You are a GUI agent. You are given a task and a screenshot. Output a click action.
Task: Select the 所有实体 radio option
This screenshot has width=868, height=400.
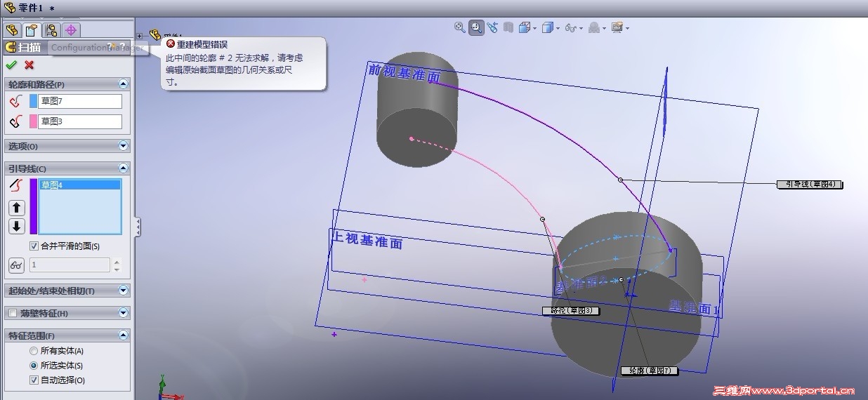click(34, 351)
